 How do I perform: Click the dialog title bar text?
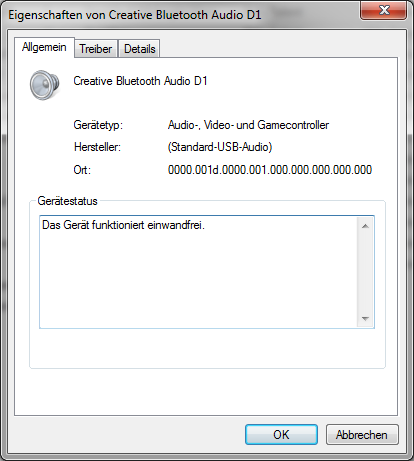point(135,15)
